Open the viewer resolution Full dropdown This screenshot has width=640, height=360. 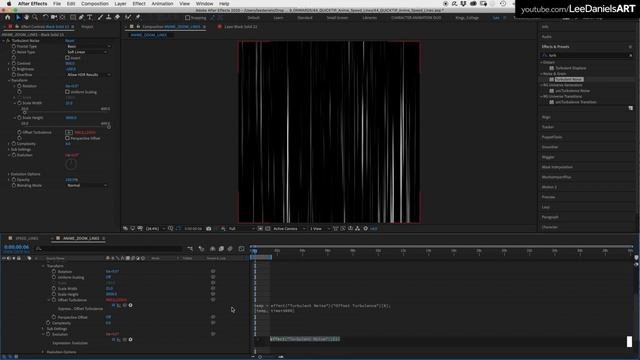241,229
